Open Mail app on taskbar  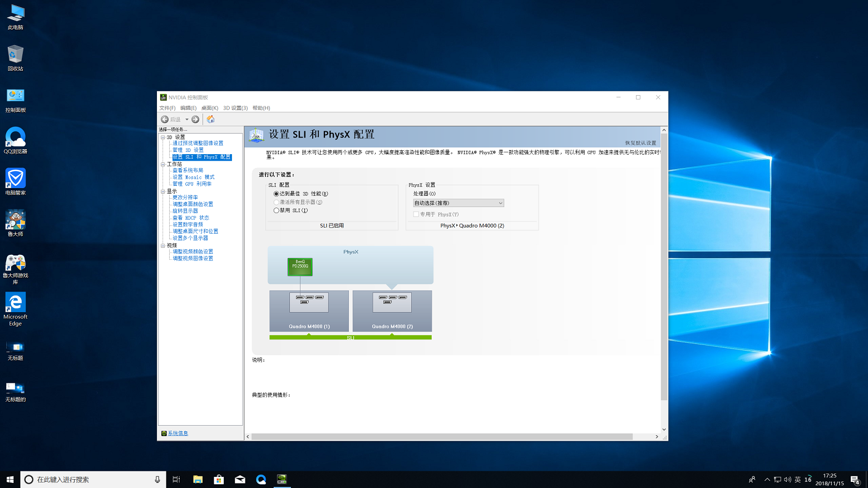[x=240, y=480]
